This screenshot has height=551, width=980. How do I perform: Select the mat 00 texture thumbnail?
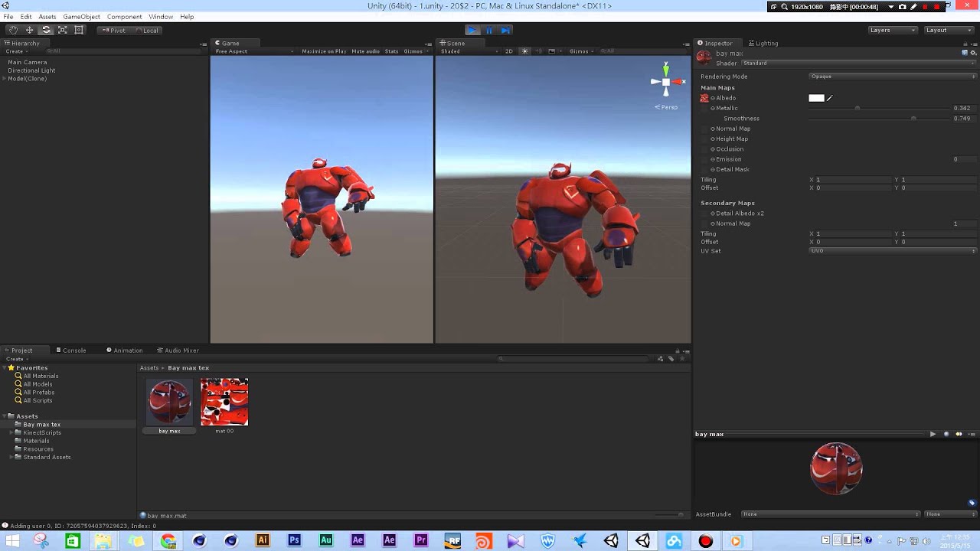(224, 402)
